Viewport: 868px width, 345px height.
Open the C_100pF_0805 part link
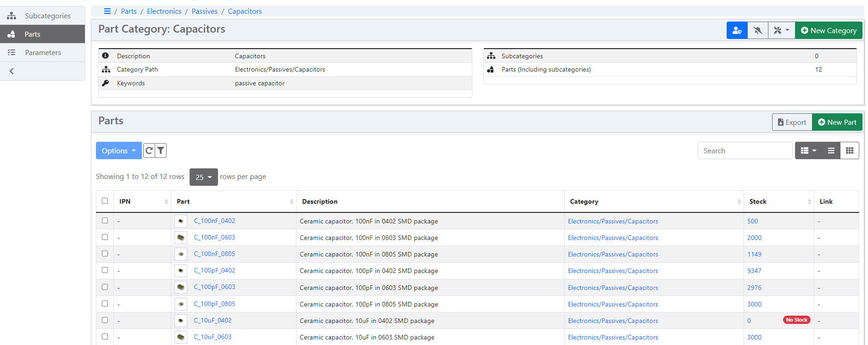coord(214,304)
